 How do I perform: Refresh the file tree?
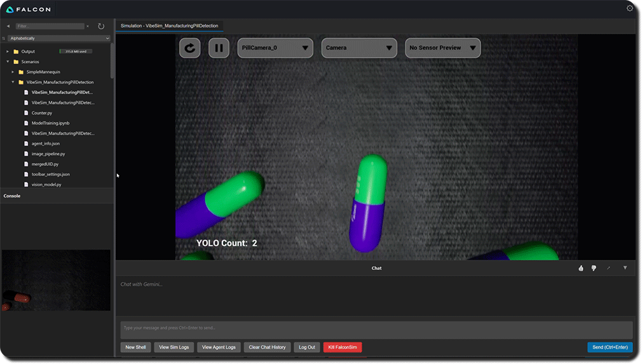(101, 26)
